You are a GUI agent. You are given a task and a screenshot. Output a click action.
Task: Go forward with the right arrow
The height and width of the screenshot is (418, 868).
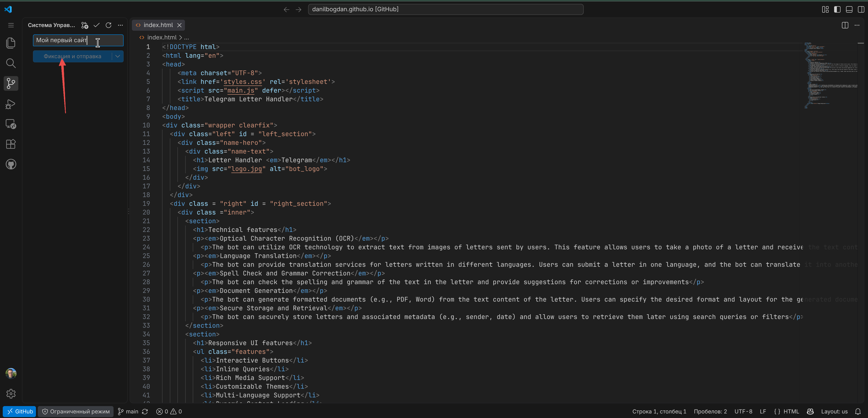[x=298, y=9]
